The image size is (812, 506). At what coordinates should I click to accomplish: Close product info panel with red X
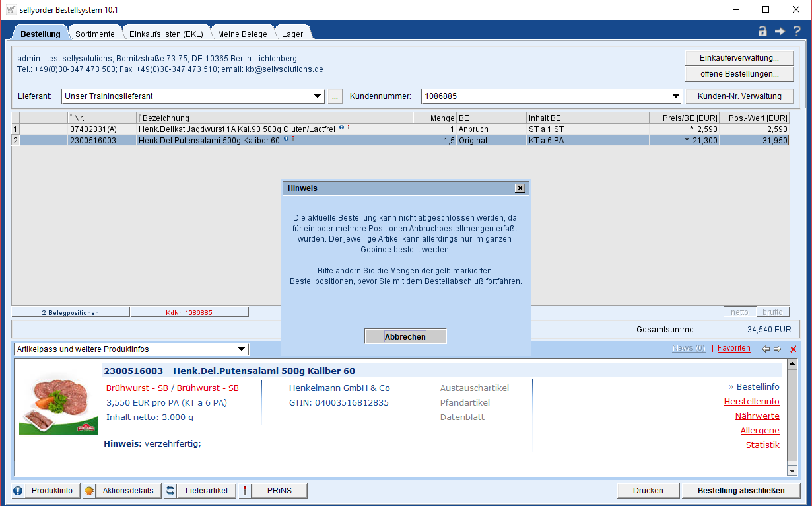tap(794, 349)
